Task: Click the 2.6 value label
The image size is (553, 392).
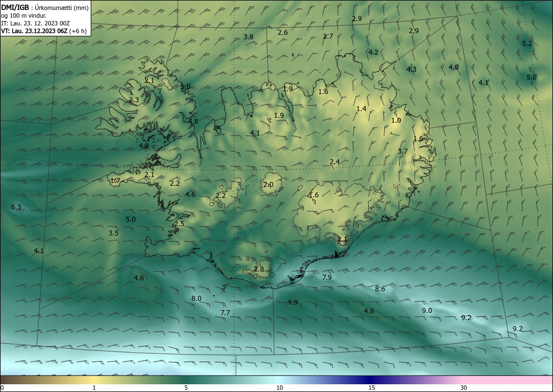Action: 283,33
